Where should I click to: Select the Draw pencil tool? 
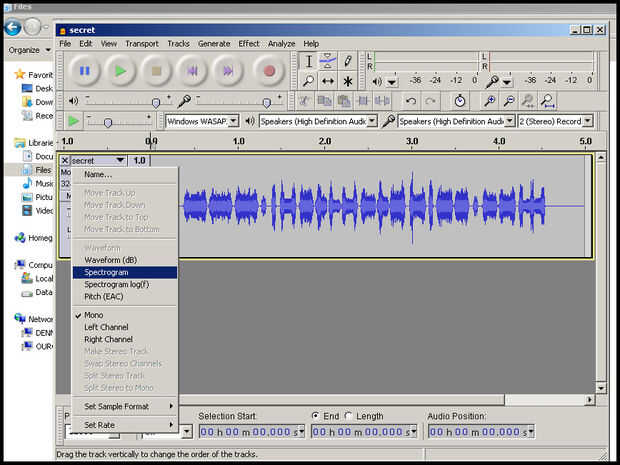(x=348, y=61)
